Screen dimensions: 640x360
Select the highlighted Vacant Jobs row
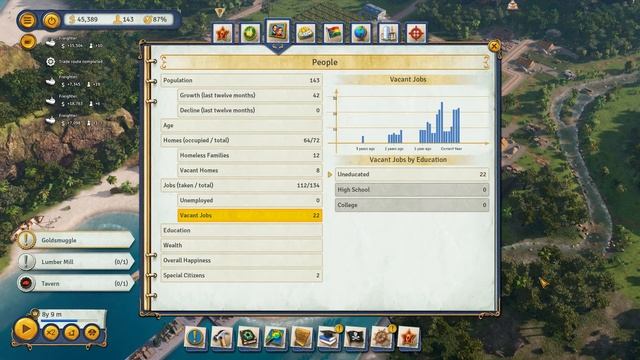point(250,216)
